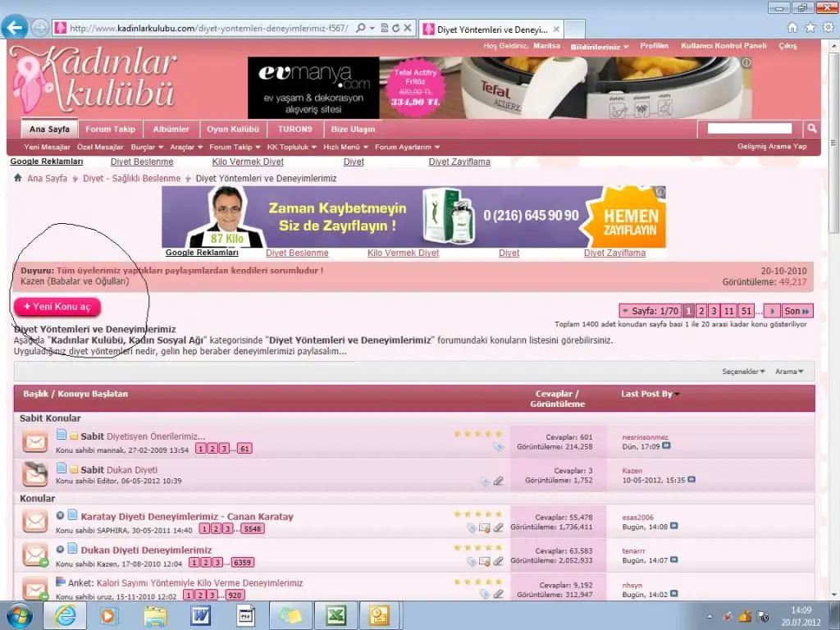This screenshot has width=840, height=630.
Task: Stop loading with the X icon in address bar
Action: pyautogui.click(x=407, y=28)
